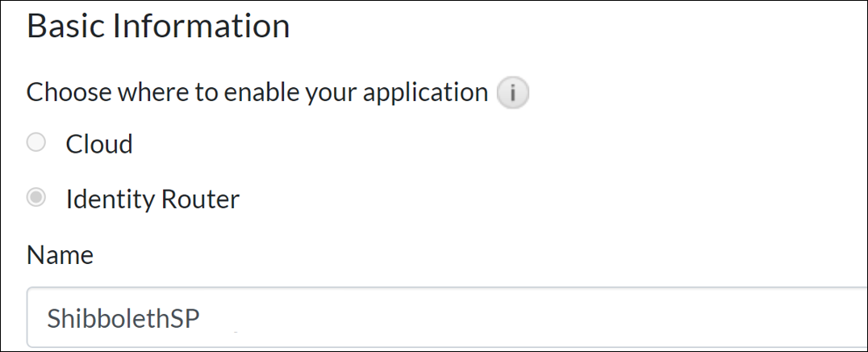Click the Basic Information heading
The height and width of the screenshot is (352, 868).
tap(158, 27)
